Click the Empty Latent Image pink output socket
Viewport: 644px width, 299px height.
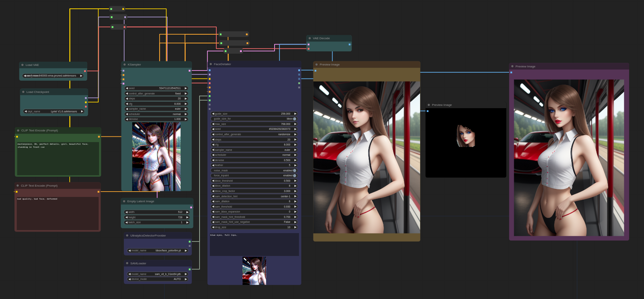(x=191, y=207)
